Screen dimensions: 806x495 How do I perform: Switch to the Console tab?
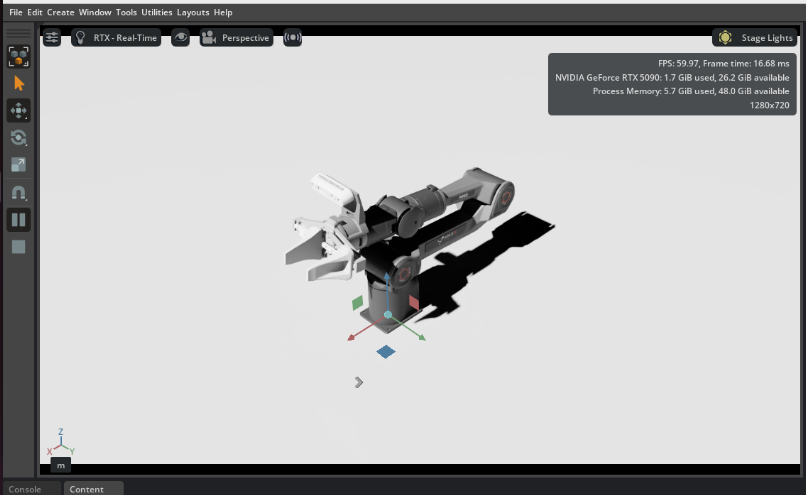click(x=25, y=489)
